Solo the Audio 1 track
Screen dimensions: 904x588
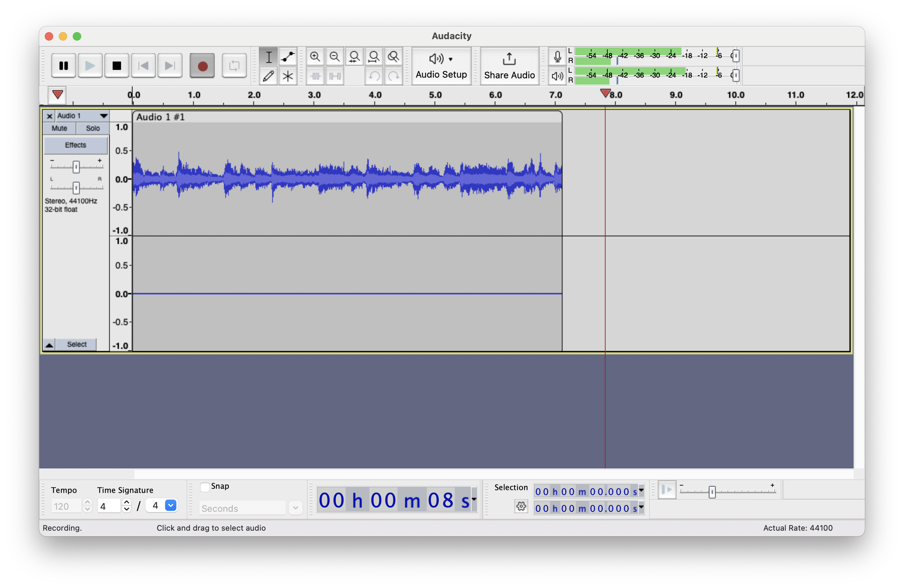[x=93, y=128]
